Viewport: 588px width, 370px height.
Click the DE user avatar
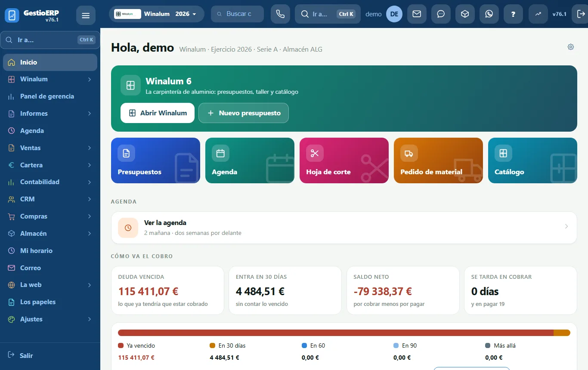point(394,14)
